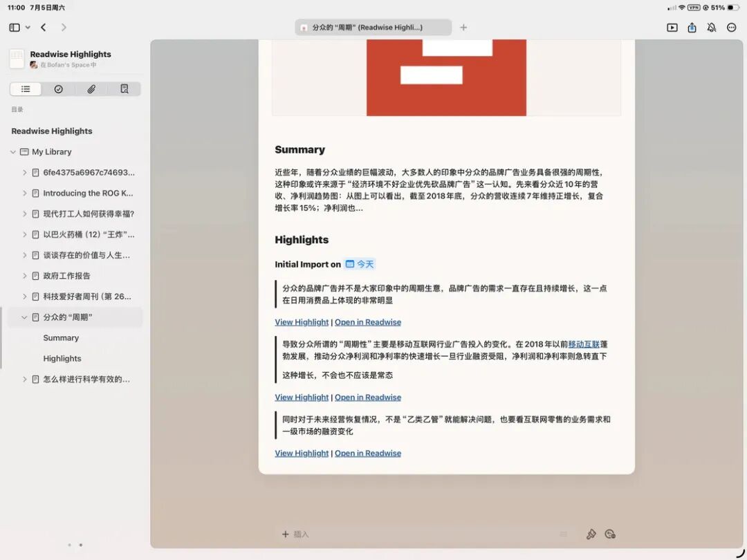Open View Highlight under 不应该是常态 quote
Screen dimensions: 747x560
(302, 398)
